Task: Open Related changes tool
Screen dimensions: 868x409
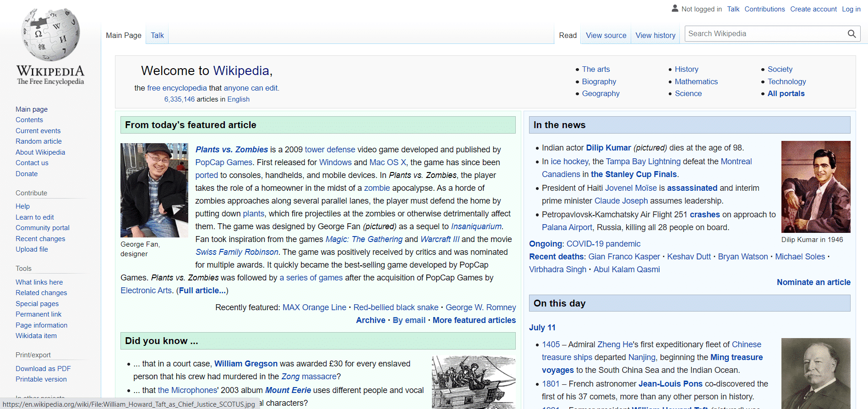Action: point(41,293)
